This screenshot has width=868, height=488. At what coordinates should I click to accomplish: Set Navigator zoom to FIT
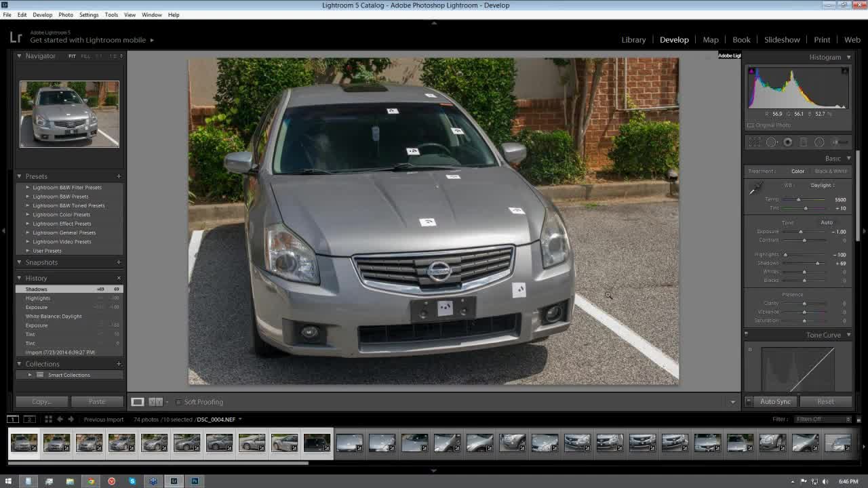[72, 56]
